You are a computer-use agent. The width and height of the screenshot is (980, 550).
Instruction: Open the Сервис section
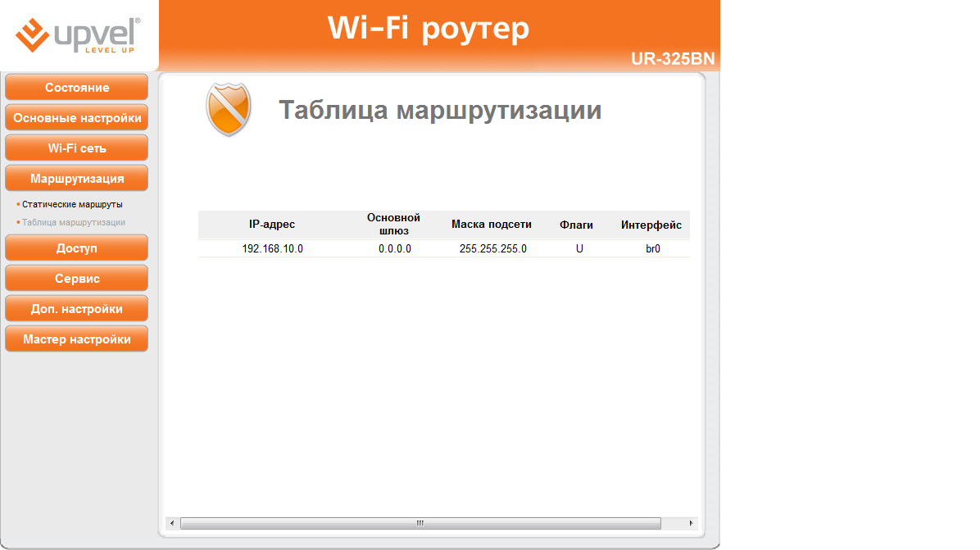pyautogui.click(x=77, y=279)
